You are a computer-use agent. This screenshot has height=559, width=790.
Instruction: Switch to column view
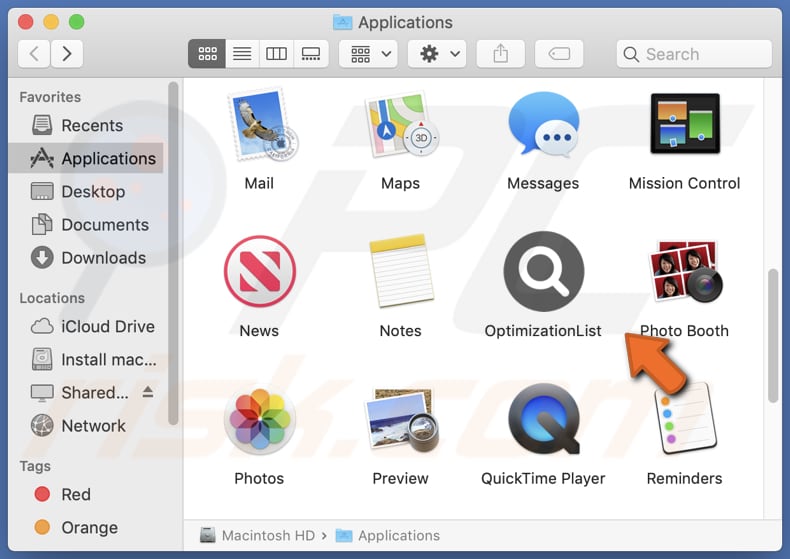coord(276,53)
